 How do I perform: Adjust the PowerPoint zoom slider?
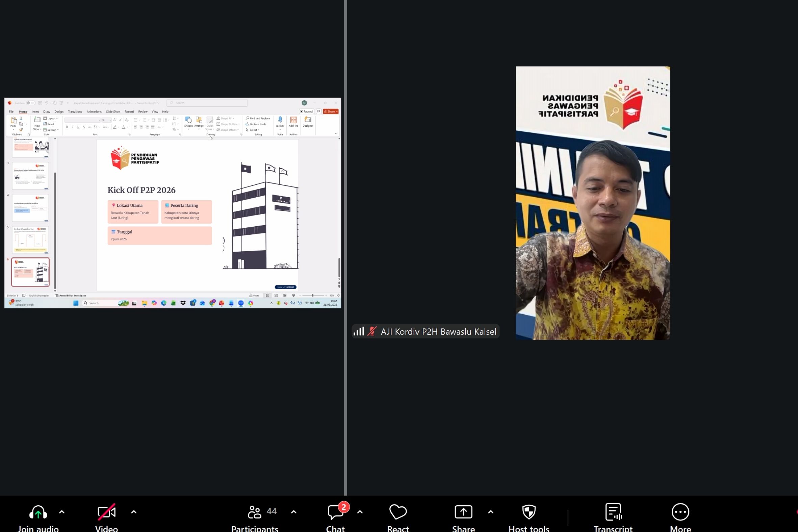click(x=313, y=296)
